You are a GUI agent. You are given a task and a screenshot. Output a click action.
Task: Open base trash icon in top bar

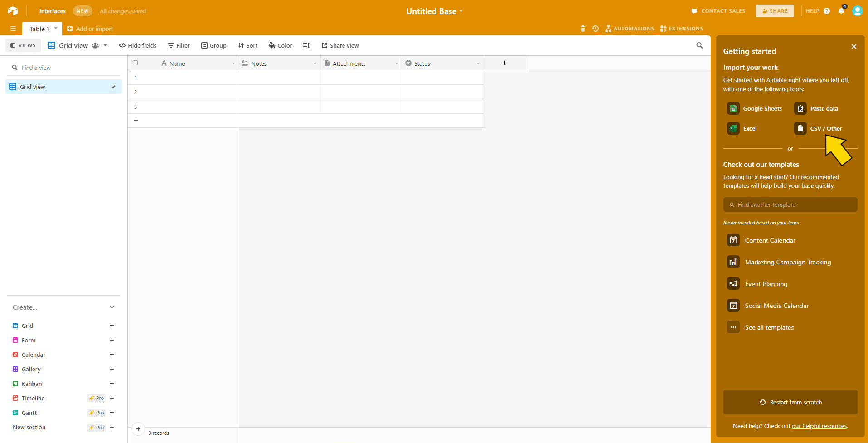coord(583,29)
